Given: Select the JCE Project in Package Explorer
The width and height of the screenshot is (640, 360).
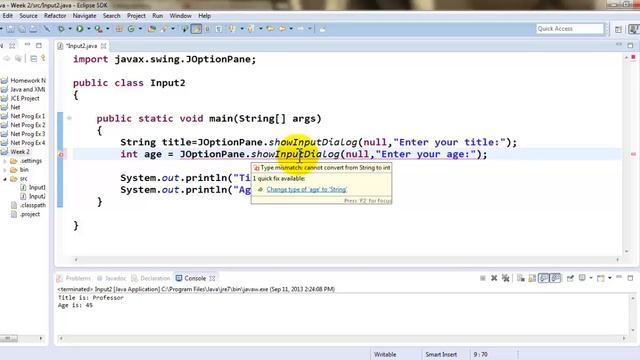Looking at the screenshot, I should pyautogui.click(x=24, y=98).
